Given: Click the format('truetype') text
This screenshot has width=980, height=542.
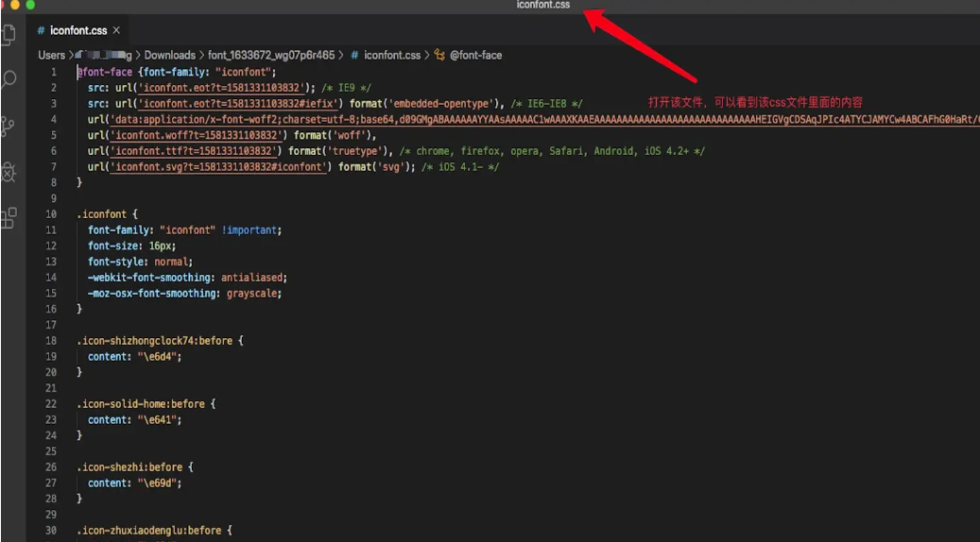Looking at the screenshot, I should [337, 150].
